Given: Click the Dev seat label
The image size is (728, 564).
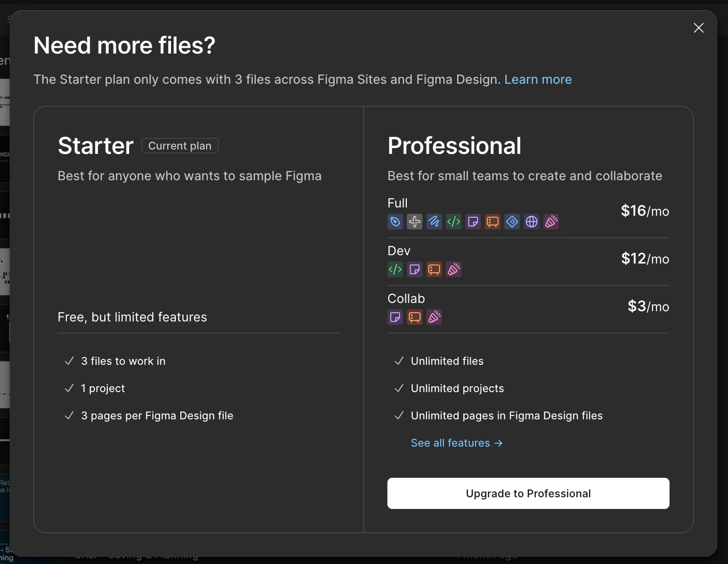Looking at the screenshot, I should pyautogui.click(x=399, y=251).
